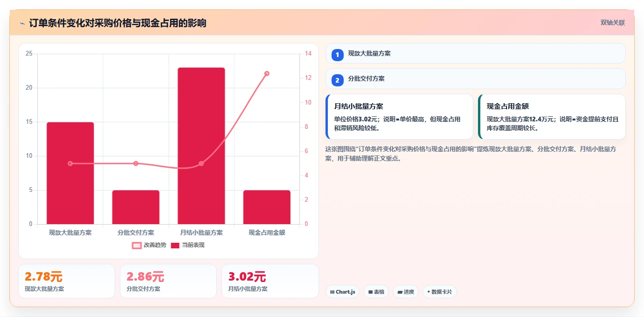
Task: Click the number 2 badge
Action: 338,80
